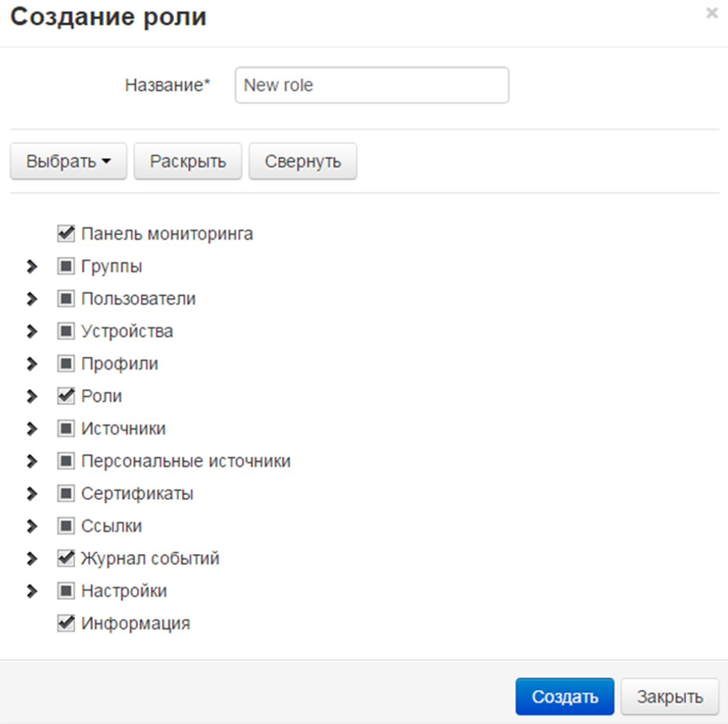Screen dimensions: 728x724
Task: Uncheck the Роли checkbox
Action: point(66,396)
